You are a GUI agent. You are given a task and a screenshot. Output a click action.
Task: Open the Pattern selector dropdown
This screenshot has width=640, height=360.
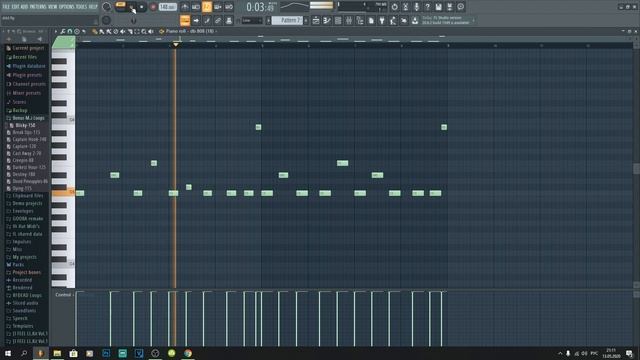click(x=287, y=20)
